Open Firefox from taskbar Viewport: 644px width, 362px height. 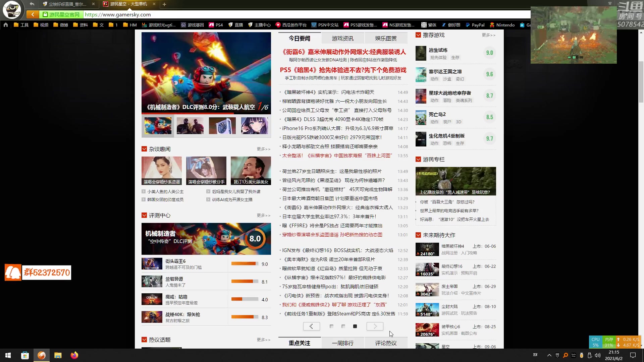[74, 355]
